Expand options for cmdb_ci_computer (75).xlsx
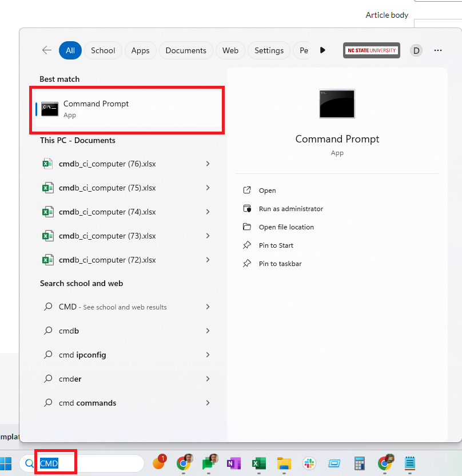This screenshot has height=476, width=462. pos(208,188)
